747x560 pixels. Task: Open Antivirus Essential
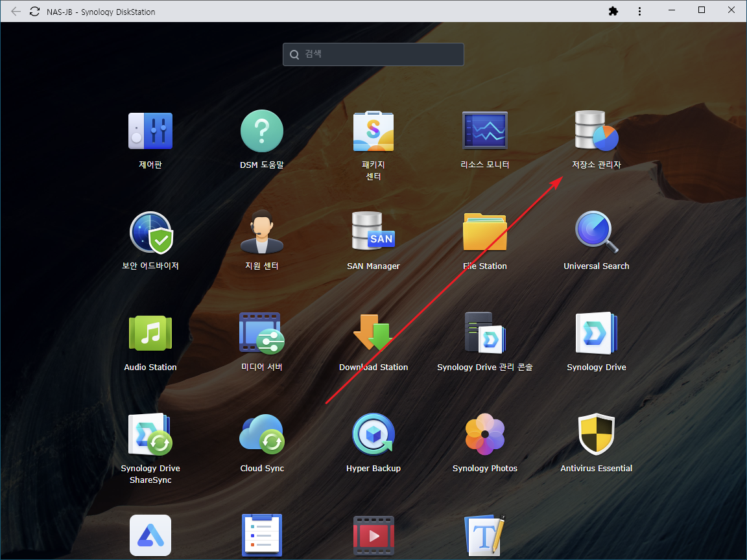point(596,434)
